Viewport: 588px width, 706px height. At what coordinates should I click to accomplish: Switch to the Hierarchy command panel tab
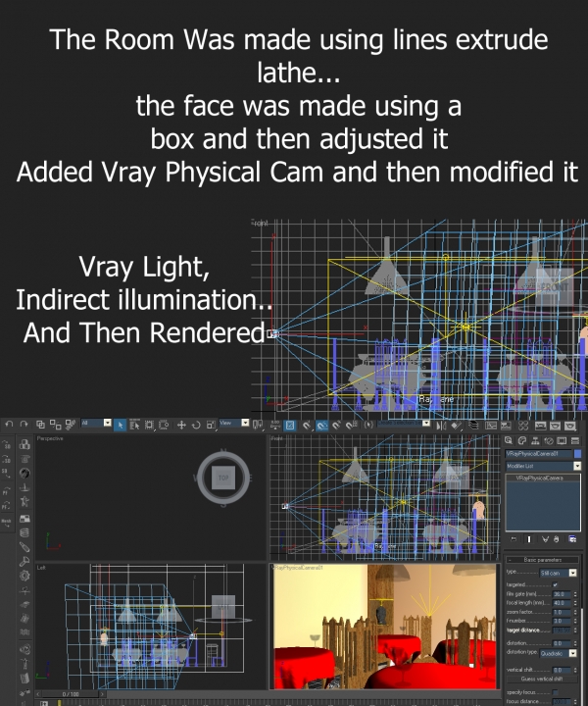click(535, 441)
